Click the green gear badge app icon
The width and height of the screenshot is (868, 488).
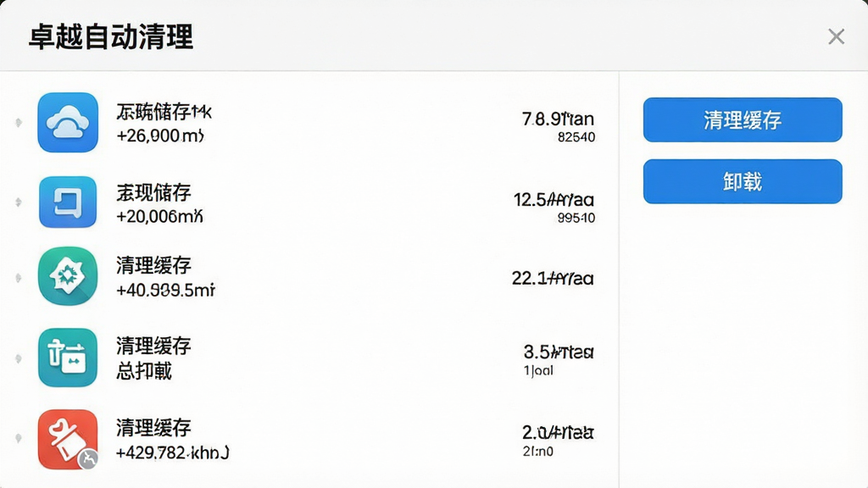(68, 276)
